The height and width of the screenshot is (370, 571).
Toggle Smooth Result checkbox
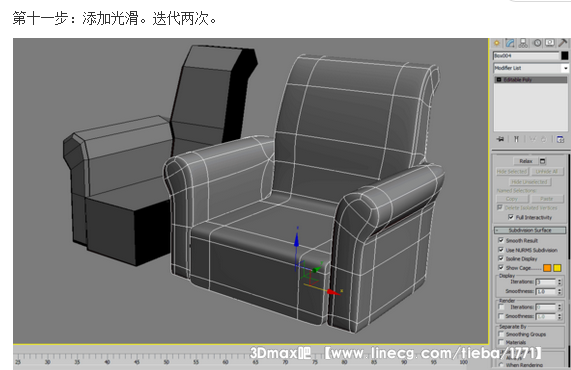(501, 240)
